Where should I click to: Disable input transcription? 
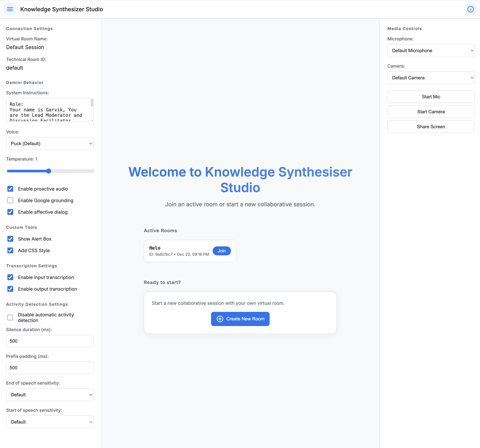[x=10, y=277]
